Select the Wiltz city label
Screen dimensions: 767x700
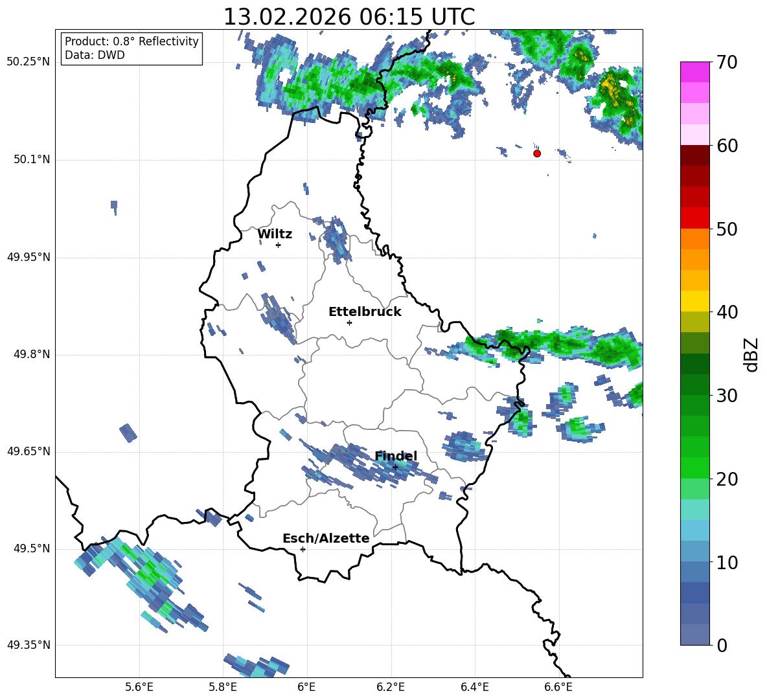click(x=275, y=234)
